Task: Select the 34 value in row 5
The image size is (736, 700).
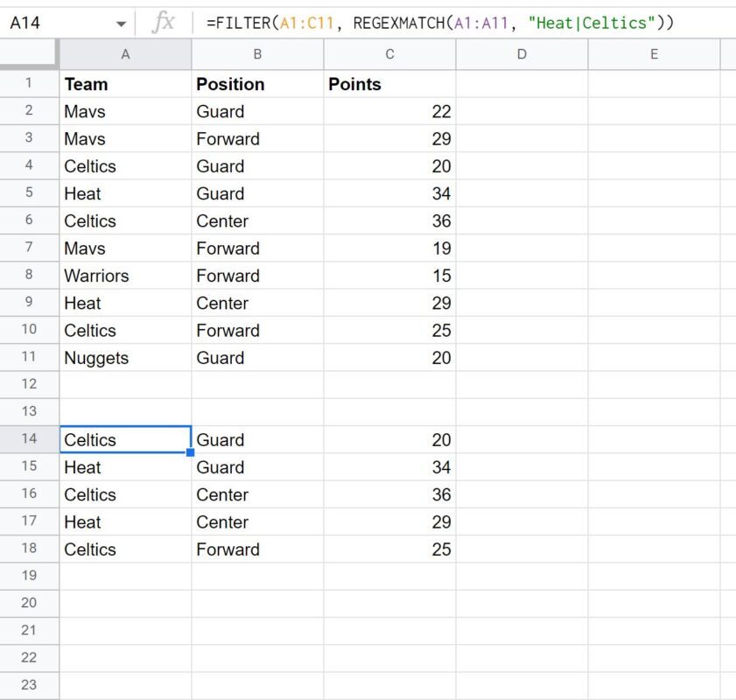Action: tap(389, 193)
